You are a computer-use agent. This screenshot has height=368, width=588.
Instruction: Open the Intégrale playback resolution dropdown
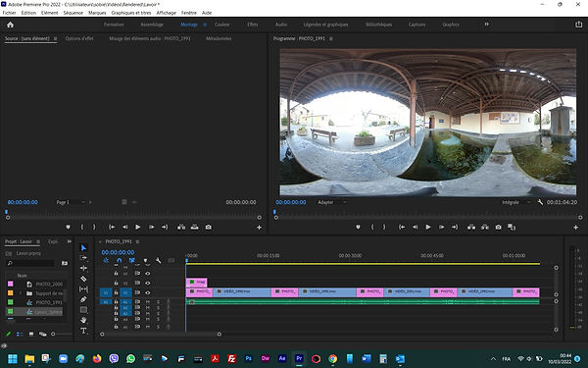point(516,202)
